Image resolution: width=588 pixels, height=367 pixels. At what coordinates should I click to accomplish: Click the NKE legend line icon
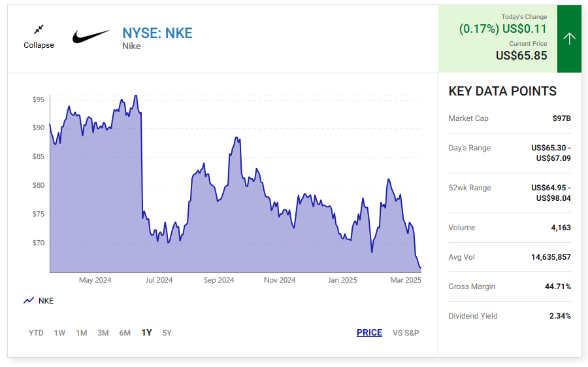pyautogui.click(x=29, y=300)
